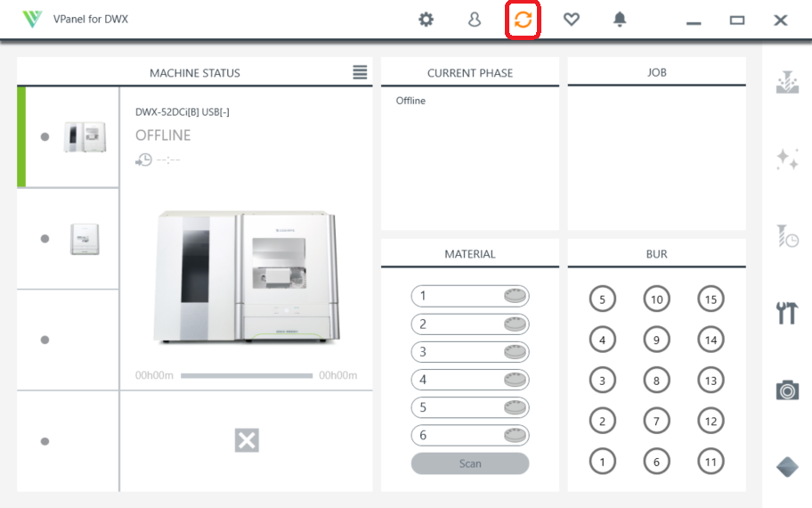Image resolution: width=812 pixels, height=508 pixels.
Task: Select bur position 4
Action: (602, 340)
